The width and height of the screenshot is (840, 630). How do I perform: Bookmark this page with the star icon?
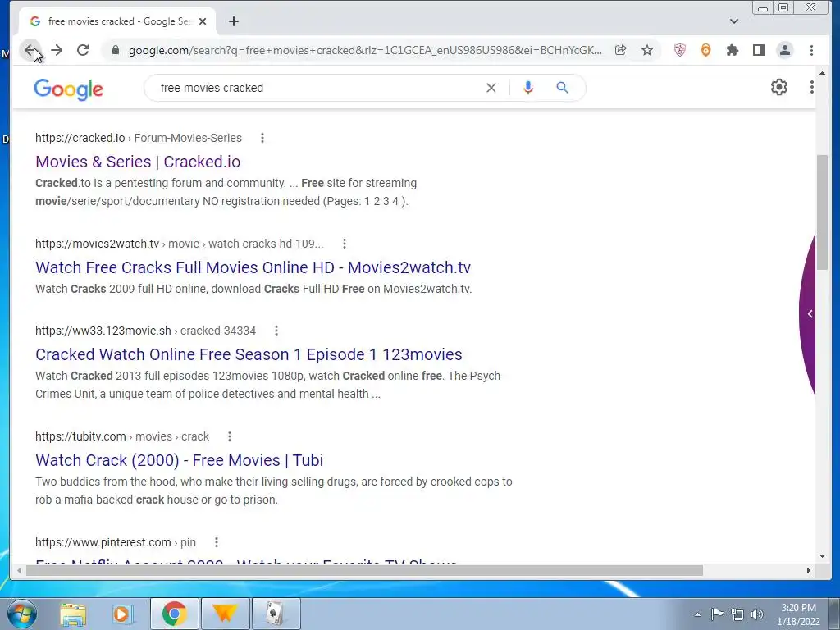tap(647, 50)
